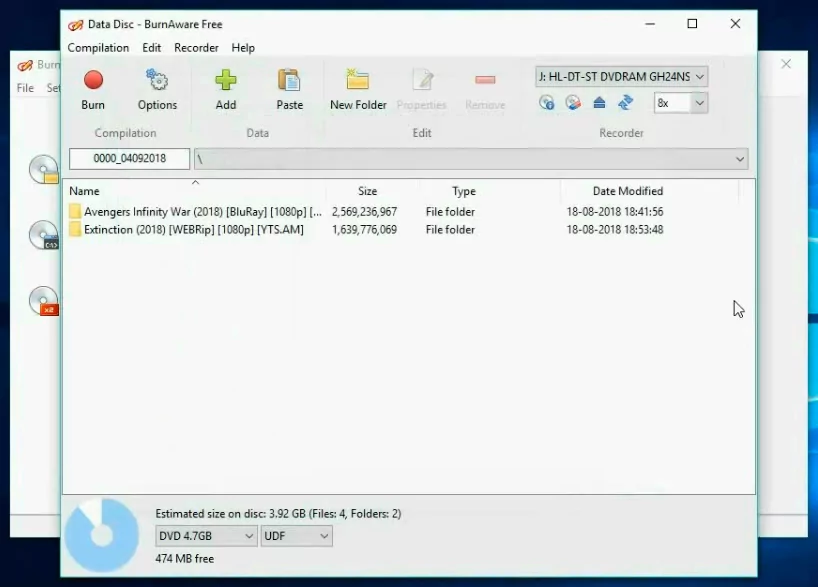Open the Help menu
The width and height of the screenshot is (818, 587).
tap(243, 47)
